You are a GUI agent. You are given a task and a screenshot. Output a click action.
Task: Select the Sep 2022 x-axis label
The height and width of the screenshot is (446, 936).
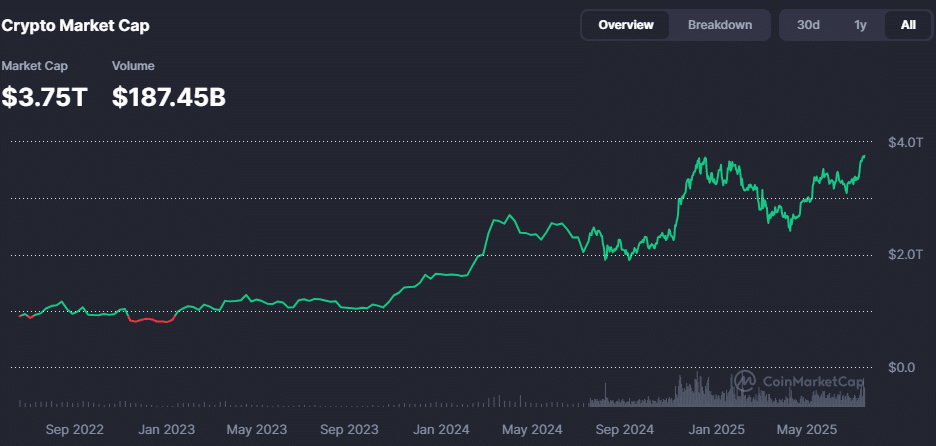(x=74, y=430)
